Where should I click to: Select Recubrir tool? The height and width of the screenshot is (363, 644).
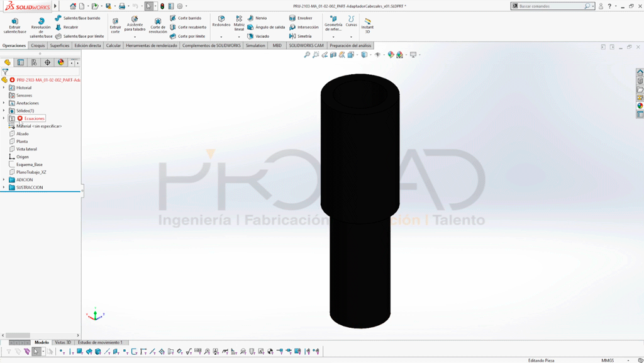(x=67, y=27)
